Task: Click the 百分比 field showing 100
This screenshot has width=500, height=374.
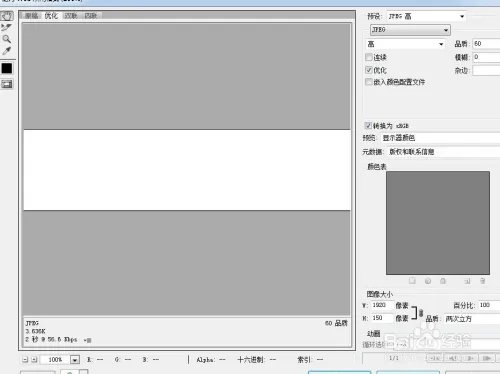Action: (x=489, y=305)
